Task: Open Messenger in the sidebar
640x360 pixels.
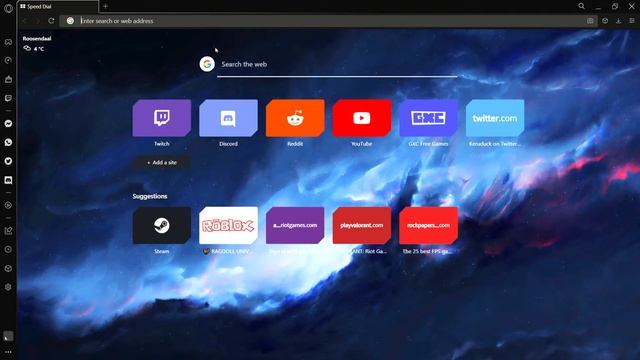Action: [x=8, y=124]
